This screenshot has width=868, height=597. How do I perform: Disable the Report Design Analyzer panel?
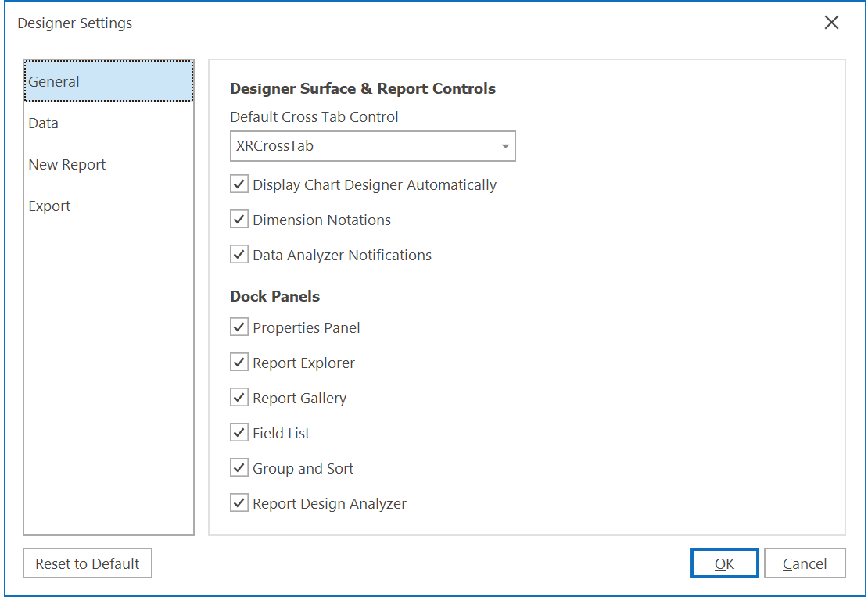point(239,504)
